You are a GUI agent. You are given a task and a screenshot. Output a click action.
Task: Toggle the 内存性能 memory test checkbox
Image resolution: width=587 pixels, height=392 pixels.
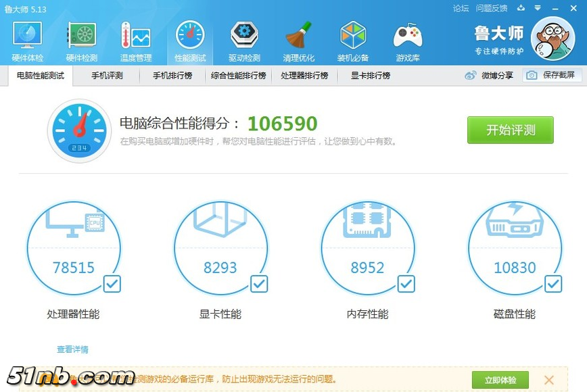coord(406,284)
